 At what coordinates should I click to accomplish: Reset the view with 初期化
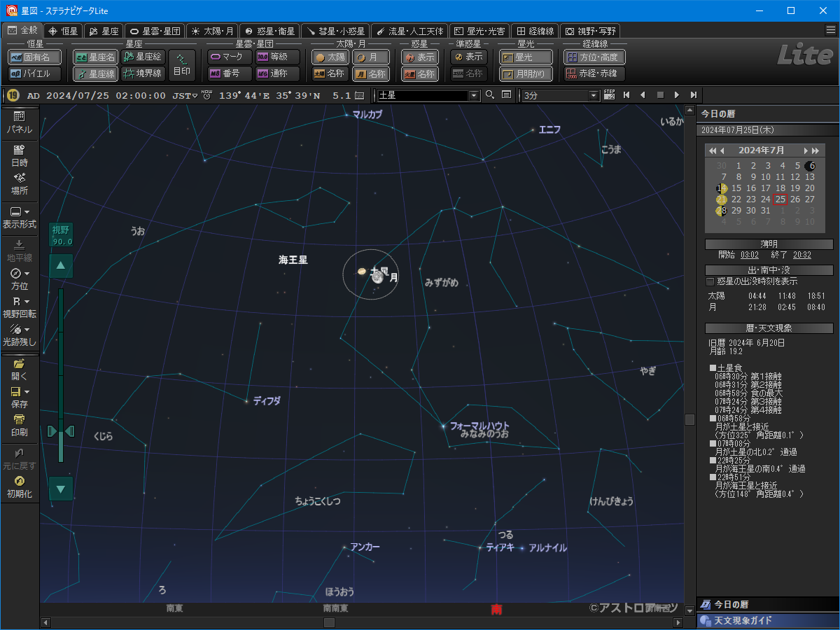tap(20, 486)
